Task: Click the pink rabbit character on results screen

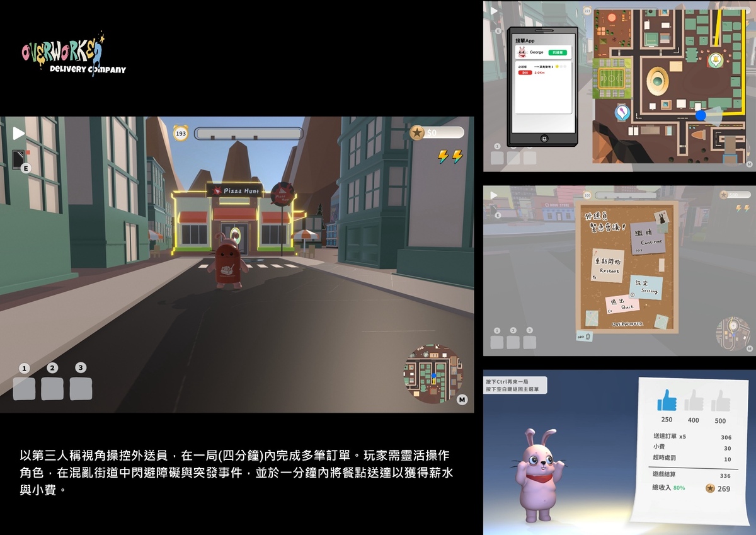Action: click(539, 475)
